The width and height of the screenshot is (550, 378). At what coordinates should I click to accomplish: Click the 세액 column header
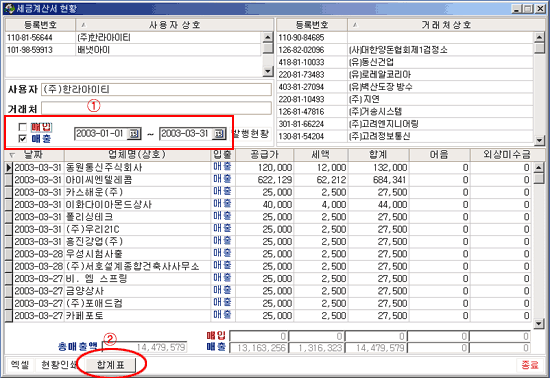point(321,155)
